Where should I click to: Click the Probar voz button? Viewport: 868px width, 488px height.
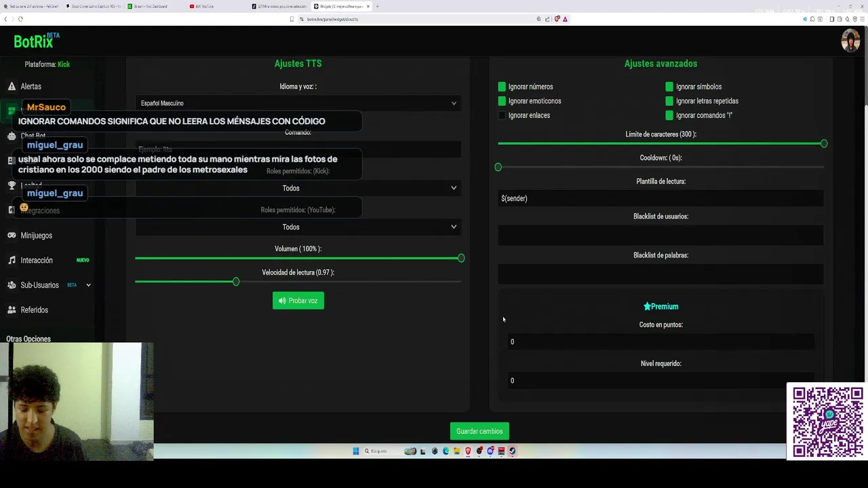coord(298,301)
